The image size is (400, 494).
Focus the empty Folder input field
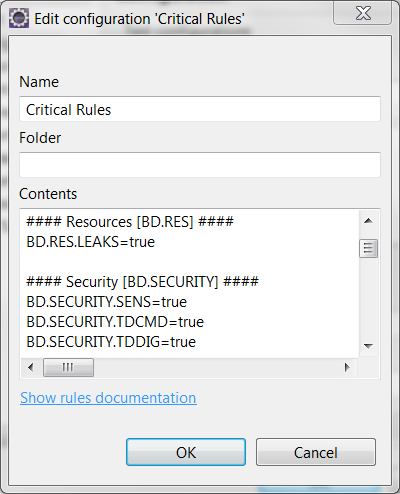pos(200,165)
